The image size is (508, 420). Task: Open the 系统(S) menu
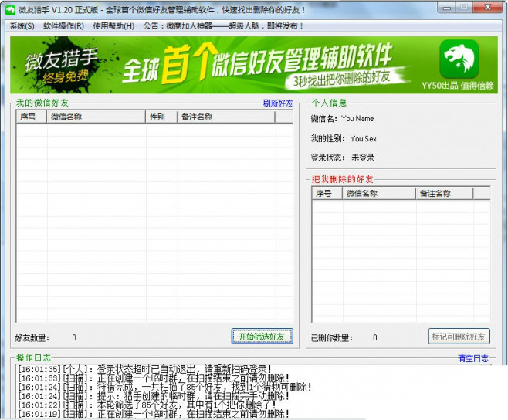click(x=22, y=25)
